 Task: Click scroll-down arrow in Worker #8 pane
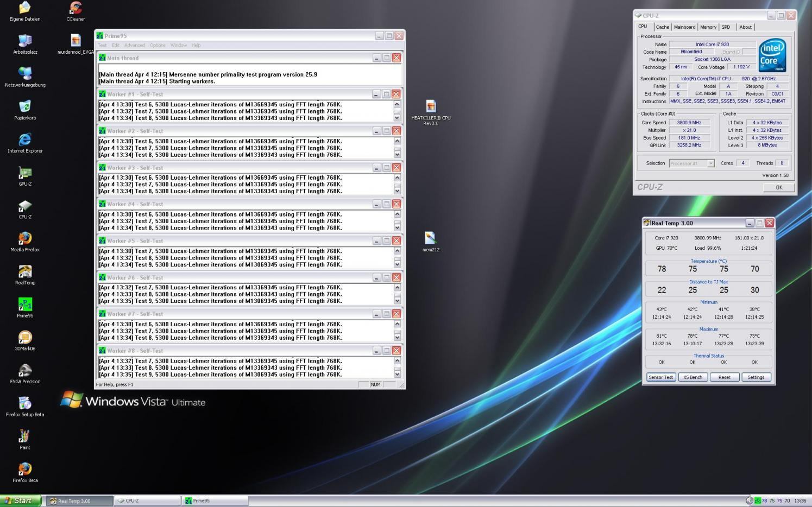[x=397, y=374]
